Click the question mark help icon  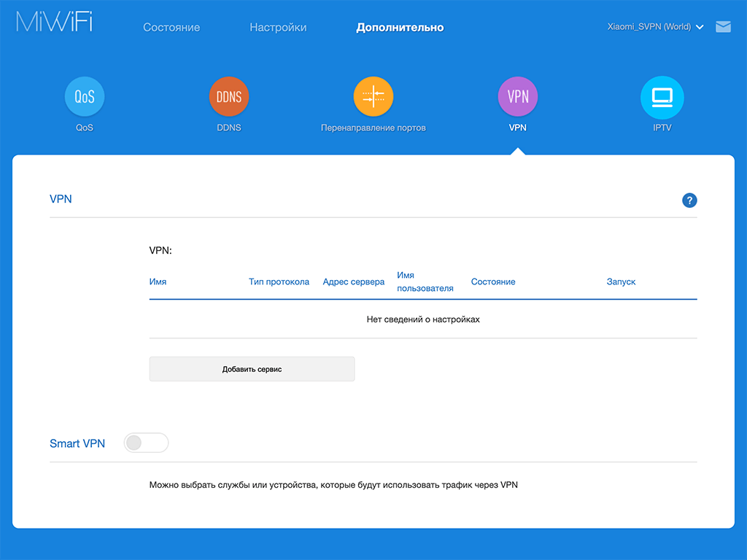pos(689,201)
